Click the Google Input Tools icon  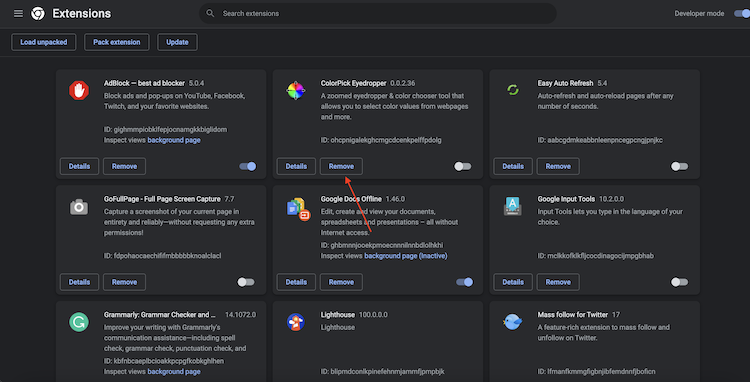click(512, 206)
